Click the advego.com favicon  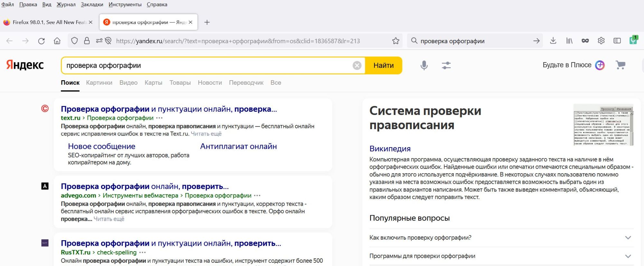(x=45, y=186)
